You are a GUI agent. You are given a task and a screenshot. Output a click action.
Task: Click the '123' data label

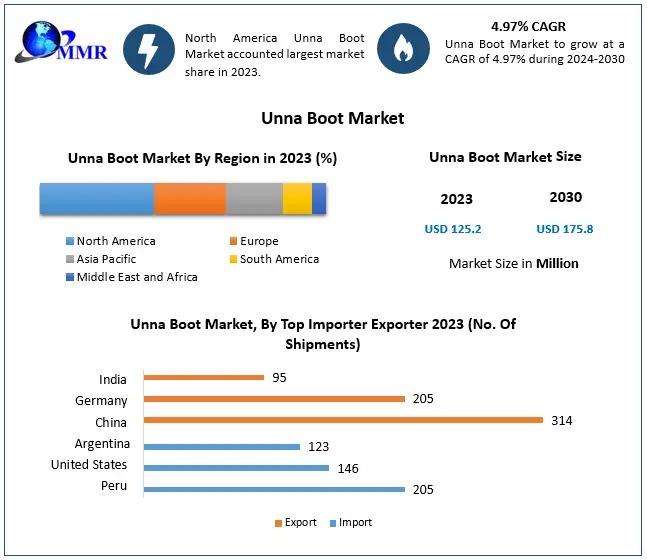319,447
